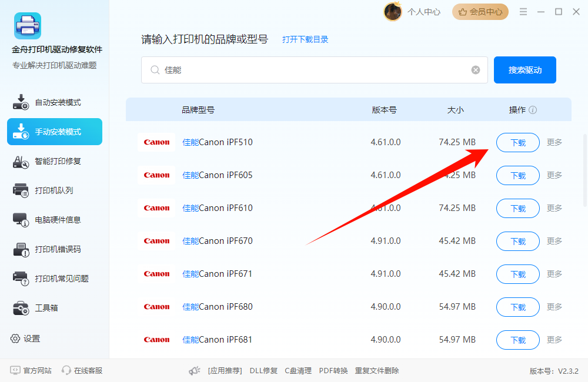Click the info icon beside 操作
This screenshot has height=382, width=588.
pos(533,110)
